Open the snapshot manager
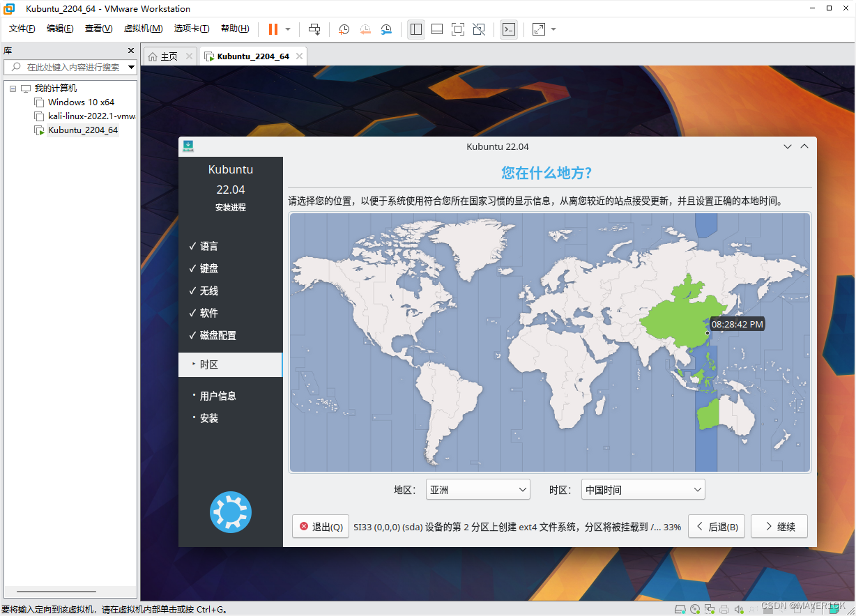This screenshot has width=856, height=616. [386, 29]
